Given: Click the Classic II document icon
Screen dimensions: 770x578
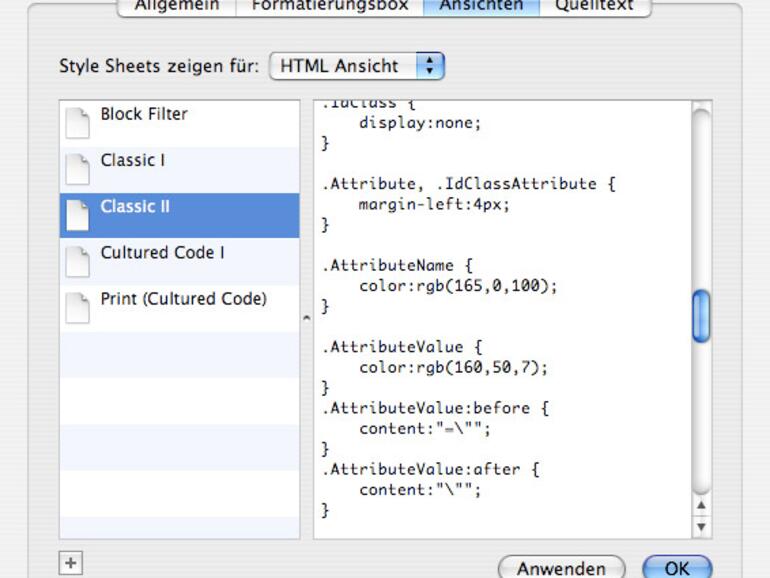Looking at the screenshot, I should point(77,215).
